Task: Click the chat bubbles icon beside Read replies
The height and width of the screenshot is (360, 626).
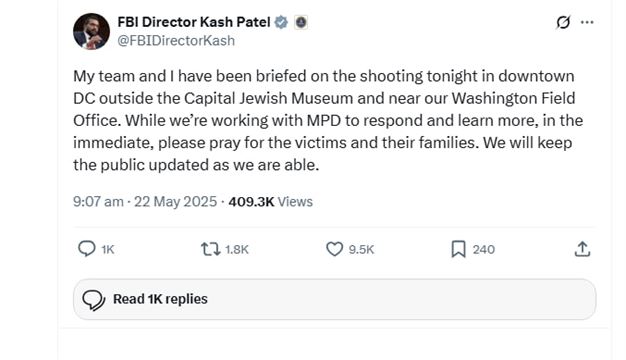Action: click(94, 300)
